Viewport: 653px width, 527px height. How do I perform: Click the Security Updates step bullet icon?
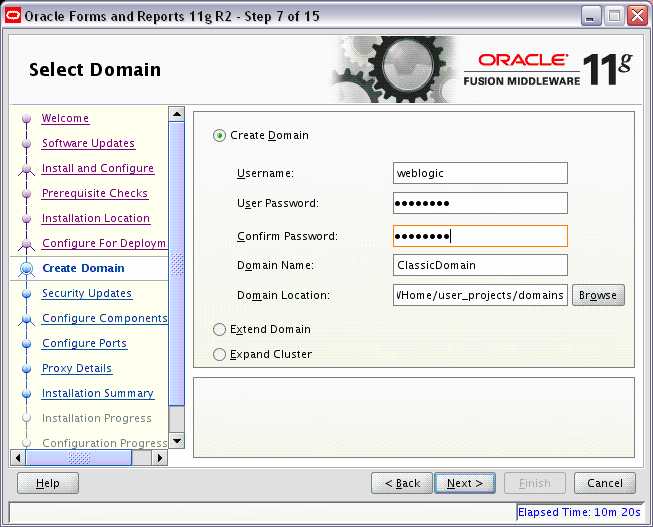tap(27, 294)
